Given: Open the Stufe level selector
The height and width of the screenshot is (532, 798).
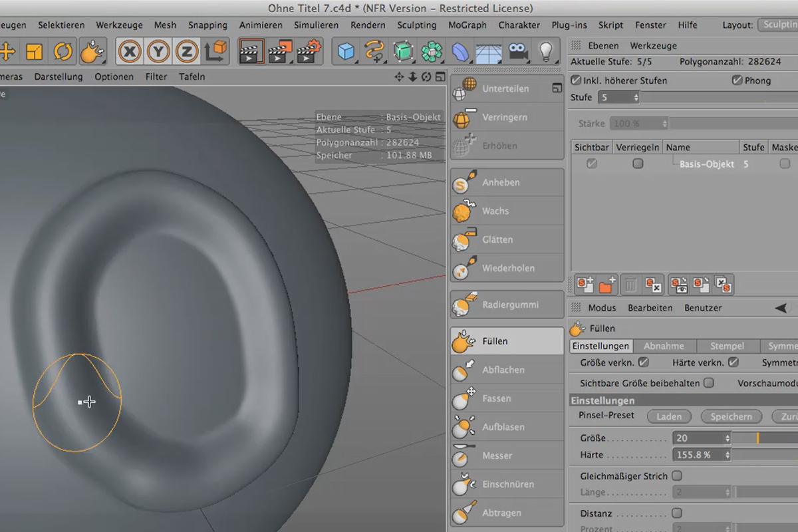Looking at the screenshot, I should tap(619, 97).
